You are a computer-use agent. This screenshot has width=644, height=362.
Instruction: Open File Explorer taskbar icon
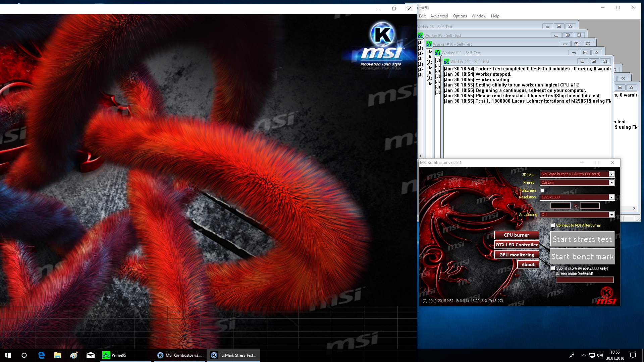click(x=58, y=355)
